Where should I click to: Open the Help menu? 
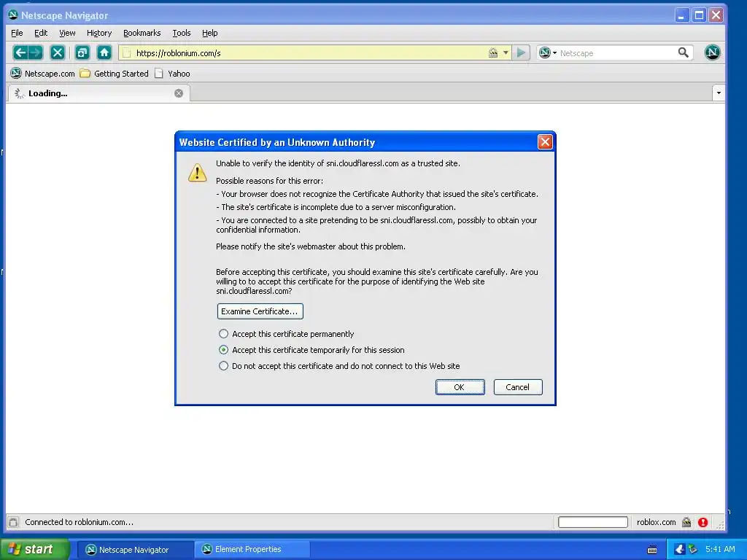tap(209, 33)
